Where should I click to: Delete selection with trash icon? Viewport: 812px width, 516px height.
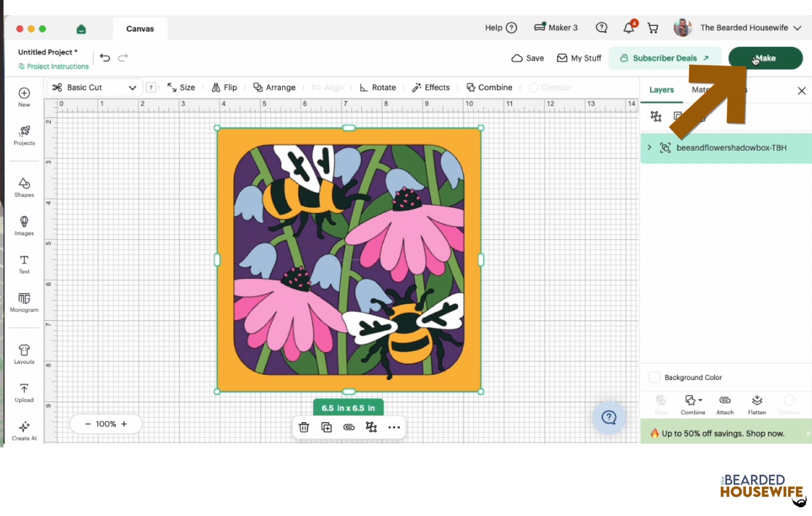tap(304, 427)
